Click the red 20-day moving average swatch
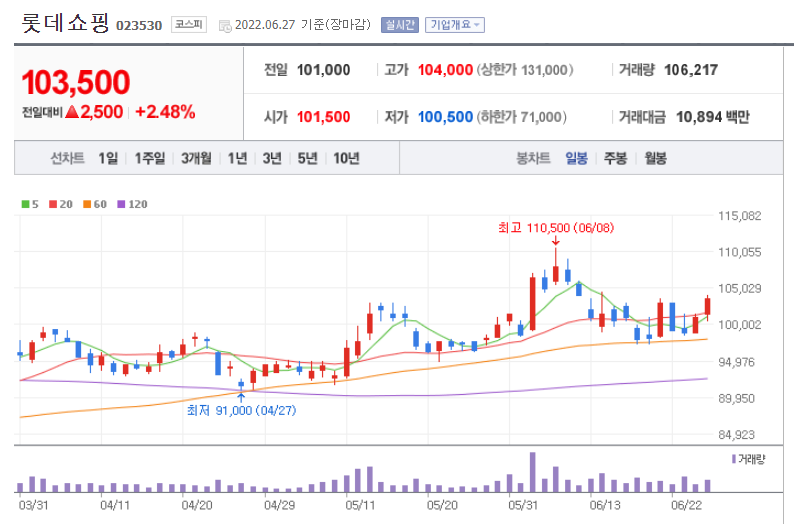794x524 pixels. (53, 204)
